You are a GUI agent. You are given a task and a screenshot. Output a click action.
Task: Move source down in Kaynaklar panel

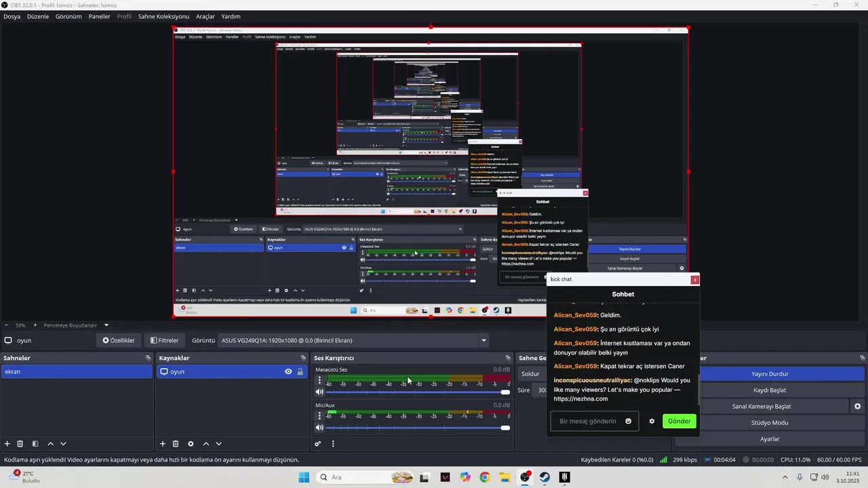click(x=218, y=444)
